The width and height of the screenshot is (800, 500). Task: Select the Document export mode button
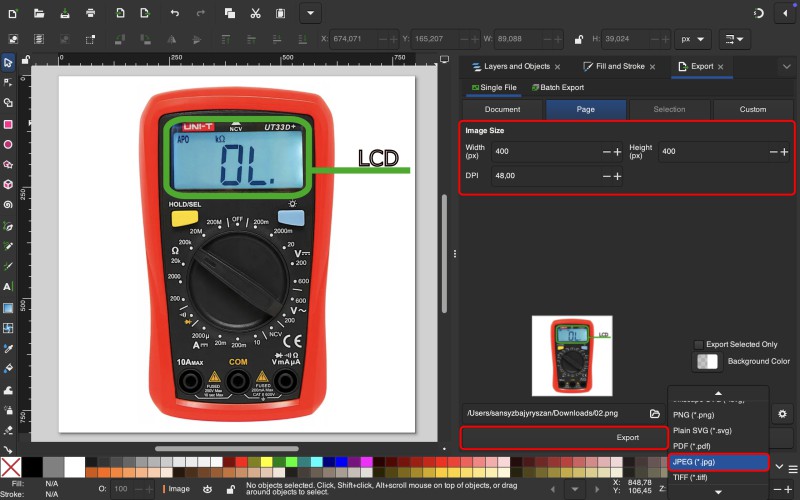point(502,109)
